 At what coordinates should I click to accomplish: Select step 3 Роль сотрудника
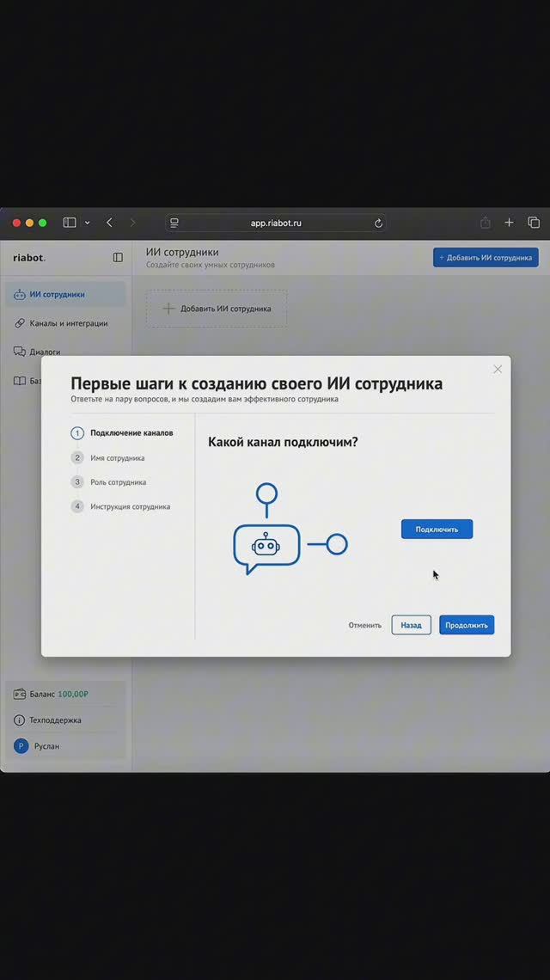tap(109, 482)
